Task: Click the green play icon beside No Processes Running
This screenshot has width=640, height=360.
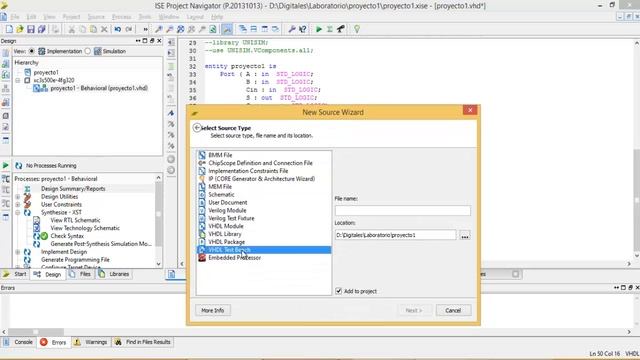Action: [x=5, y=165]
